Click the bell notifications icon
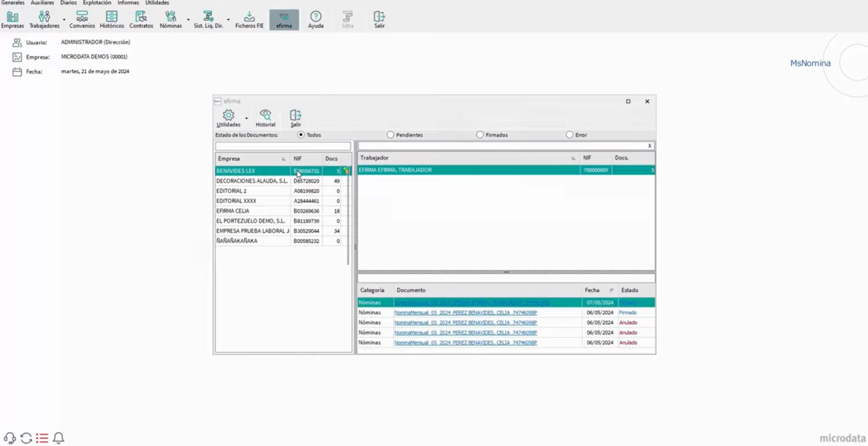 coord(58,438)
